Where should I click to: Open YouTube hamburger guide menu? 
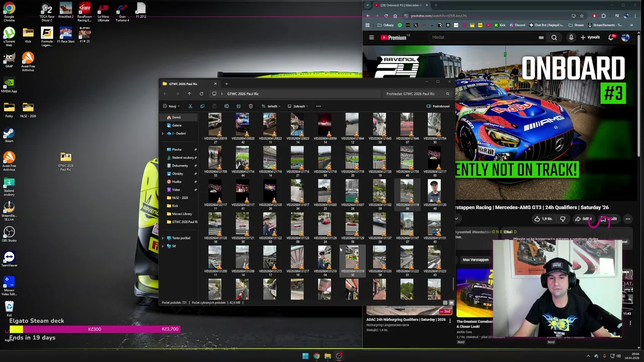click(x=371, y=37)
